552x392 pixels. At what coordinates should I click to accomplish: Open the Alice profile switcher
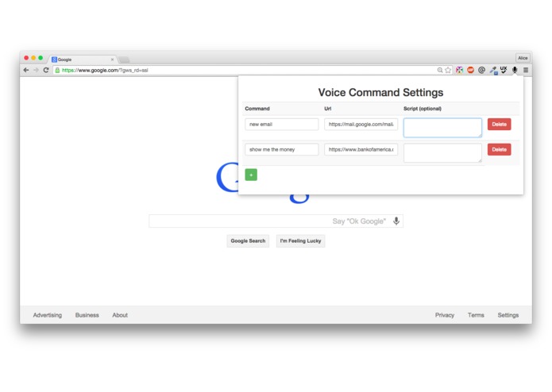[x=523, y=58]
